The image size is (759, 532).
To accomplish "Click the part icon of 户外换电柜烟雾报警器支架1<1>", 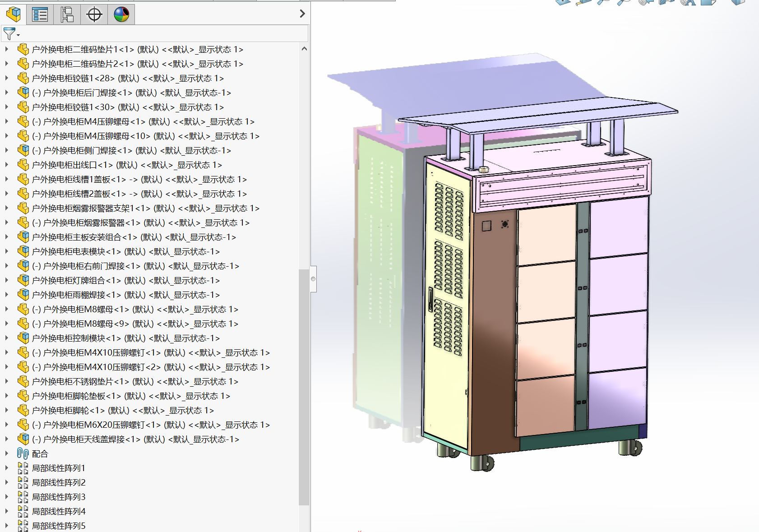I will point(23,208).
